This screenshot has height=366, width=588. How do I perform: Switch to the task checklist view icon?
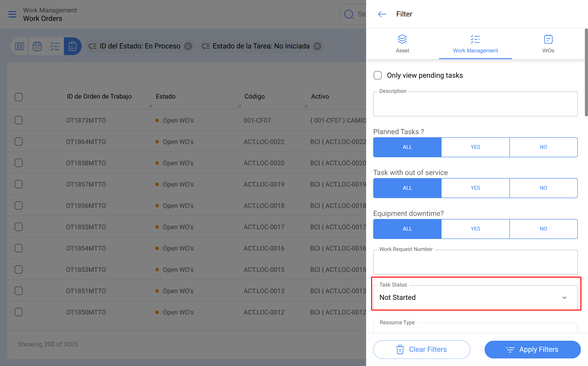click(55, 46)
